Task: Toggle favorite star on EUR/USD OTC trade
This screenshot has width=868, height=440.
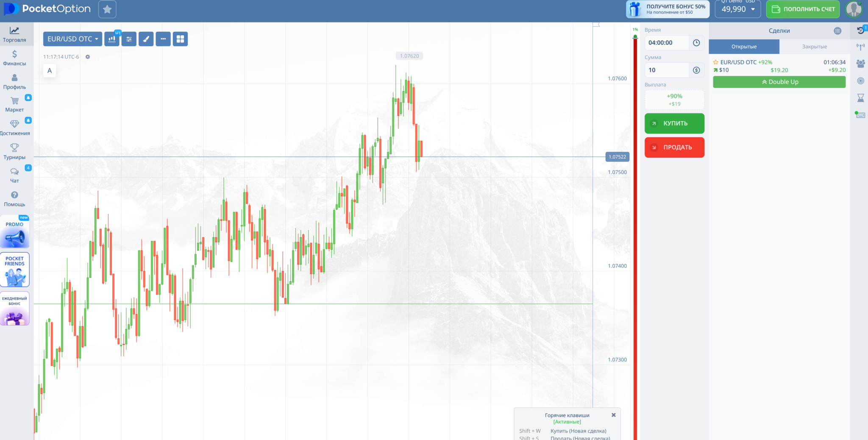Action: (716, 62)
